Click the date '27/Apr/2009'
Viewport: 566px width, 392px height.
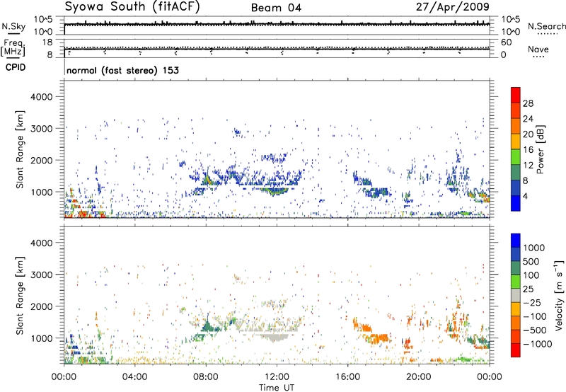click(453, 7)
